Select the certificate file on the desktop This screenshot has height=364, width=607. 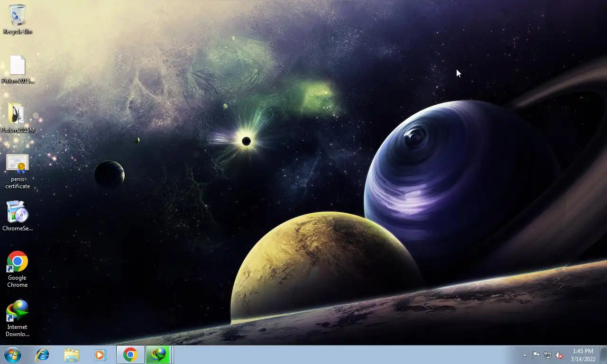(18, 171)
